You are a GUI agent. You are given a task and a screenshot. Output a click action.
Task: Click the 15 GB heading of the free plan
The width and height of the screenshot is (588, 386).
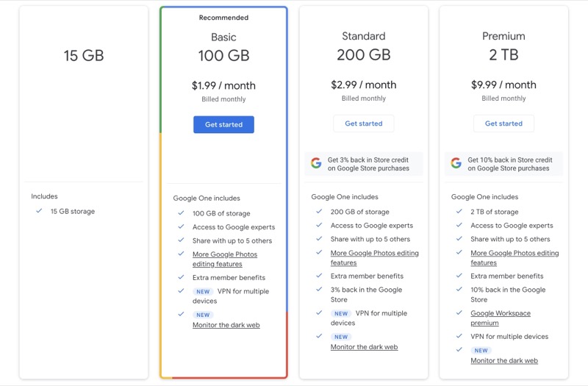click(x=84, y=56)
